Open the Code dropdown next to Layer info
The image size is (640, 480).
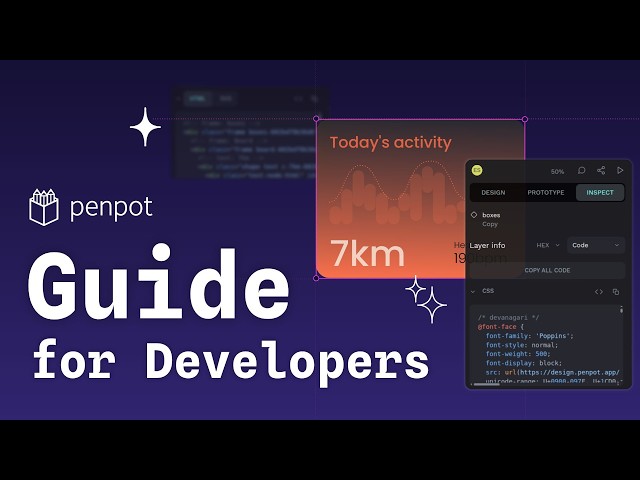tap(596, 245)
